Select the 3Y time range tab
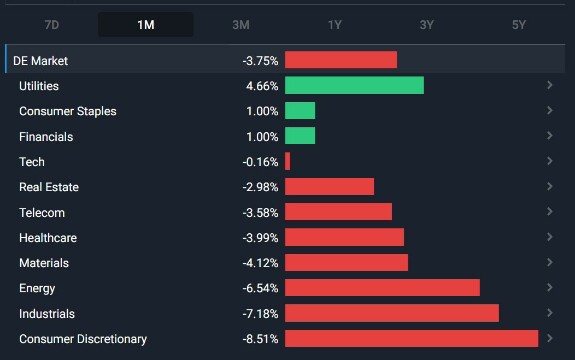Screen dimensions: 575x360 427,25
